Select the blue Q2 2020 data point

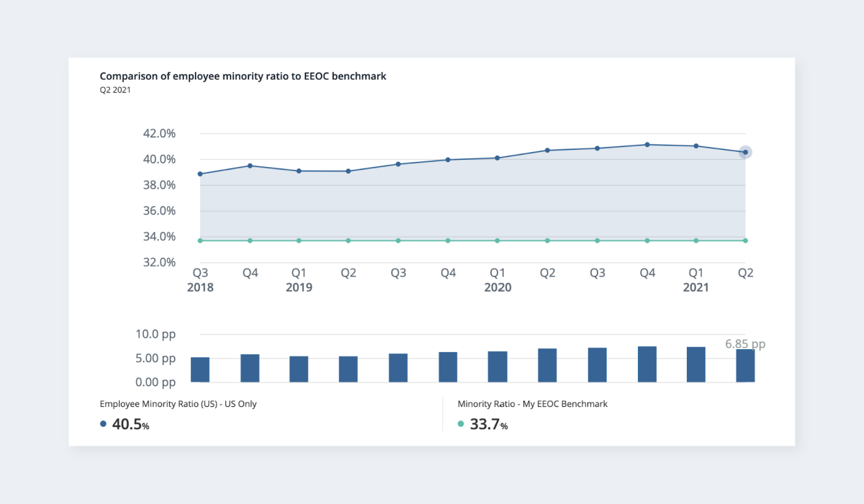pyautogui.click(x=547, y=150)
